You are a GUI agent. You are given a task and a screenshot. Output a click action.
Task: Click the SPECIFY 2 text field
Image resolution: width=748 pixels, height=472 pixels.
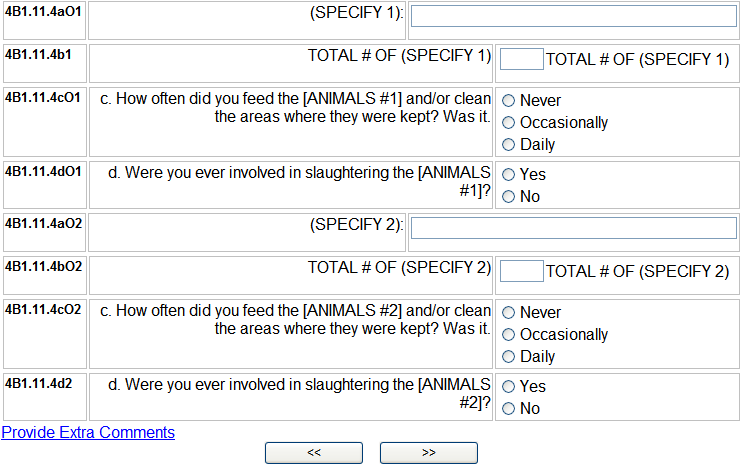[x=573, y=228]
